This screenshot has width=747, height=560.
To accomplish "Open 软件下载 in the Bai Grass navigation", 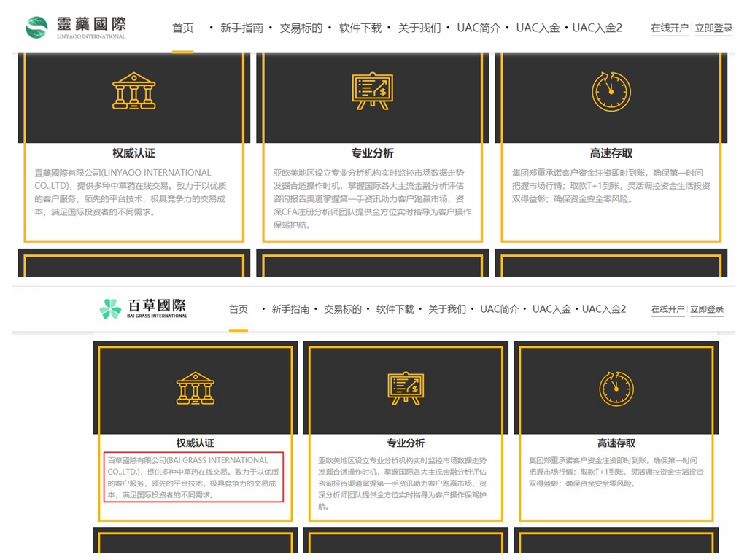I will [x=395, y=309].
